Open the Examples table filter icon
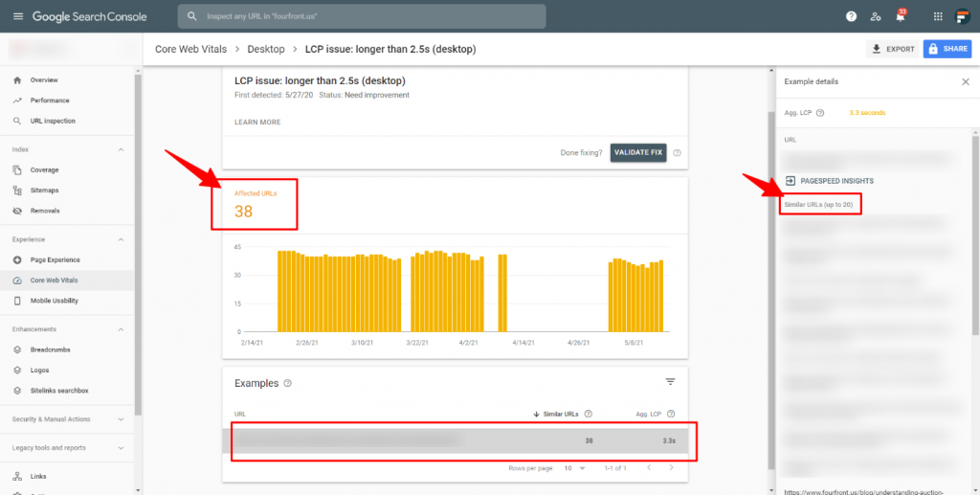980x495 pixels. [671, 382]
